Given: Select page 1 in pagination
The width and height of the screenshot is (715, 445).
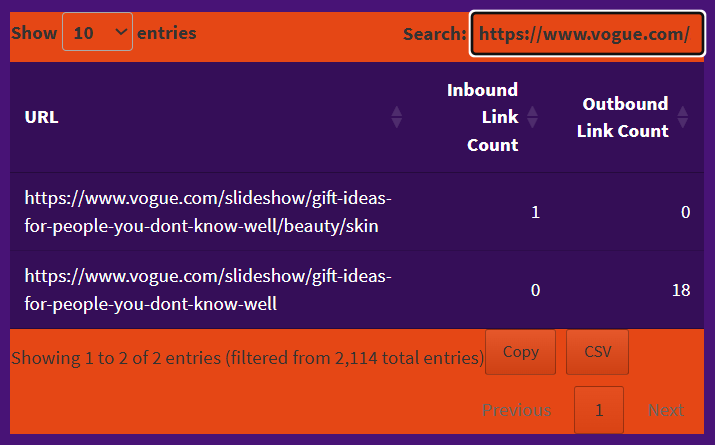Looking at the screenshot, I should tap(599, 410).
